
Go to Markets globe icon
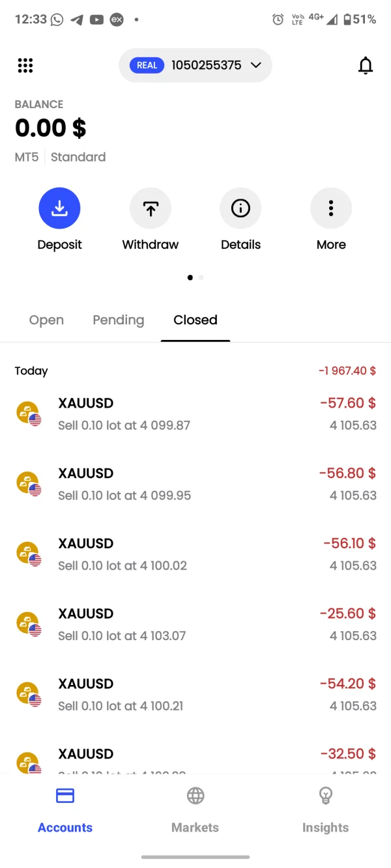click(x=195, y=796)
